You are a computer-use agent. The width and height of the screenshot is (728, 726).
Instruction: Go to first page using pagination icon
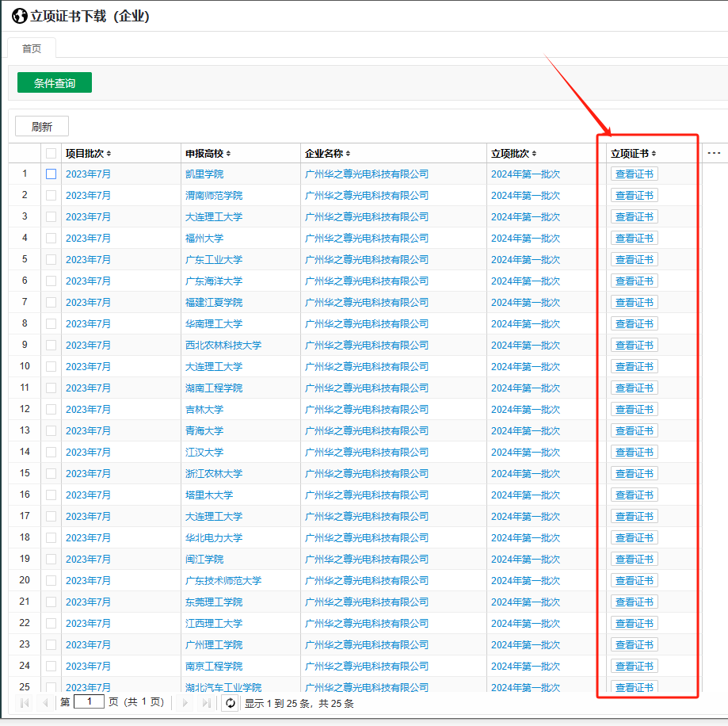coord(25,702)
